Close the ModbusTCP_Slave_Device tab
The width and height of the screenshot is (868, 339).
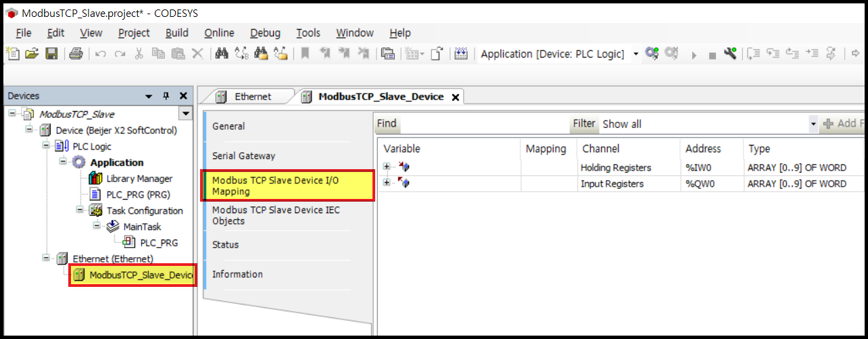pos(455,97)
